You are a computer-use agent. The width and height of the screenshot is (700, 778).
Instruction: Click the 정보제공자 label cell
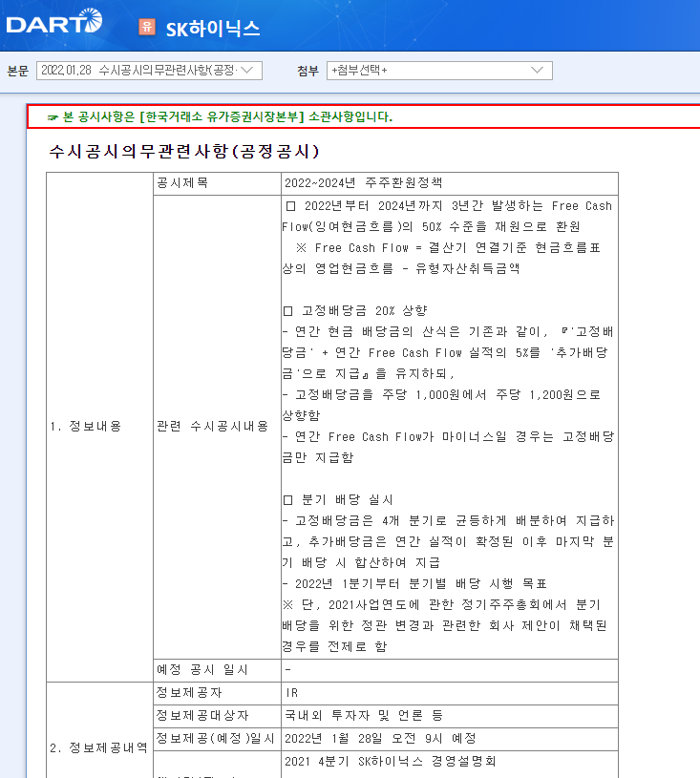218,693
